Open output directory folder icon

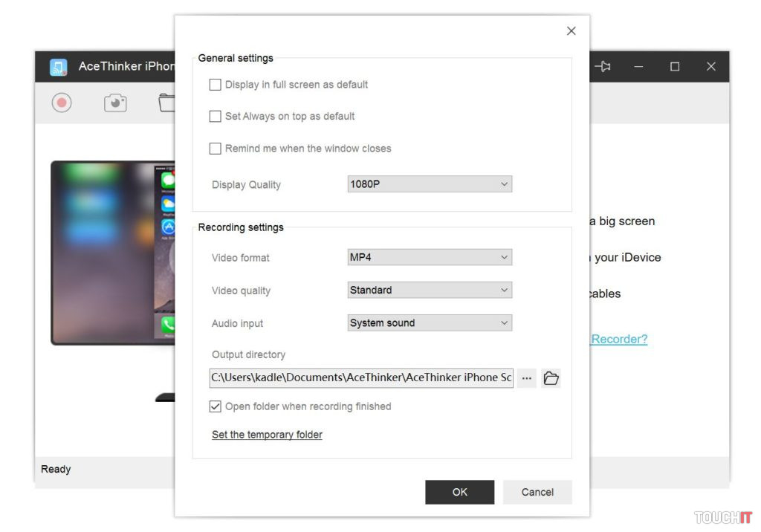coord(551,378)
